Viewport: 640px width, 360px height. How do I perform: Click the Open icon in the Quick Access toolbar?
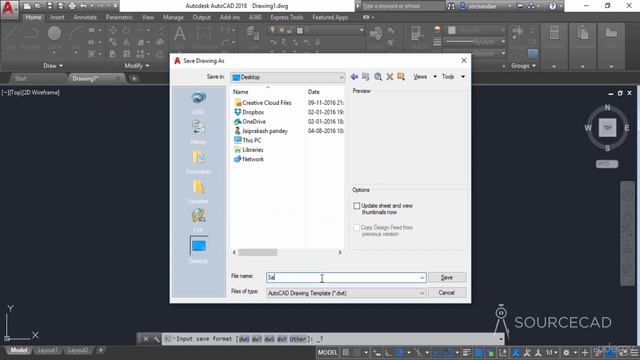click(x=38, y=6)
